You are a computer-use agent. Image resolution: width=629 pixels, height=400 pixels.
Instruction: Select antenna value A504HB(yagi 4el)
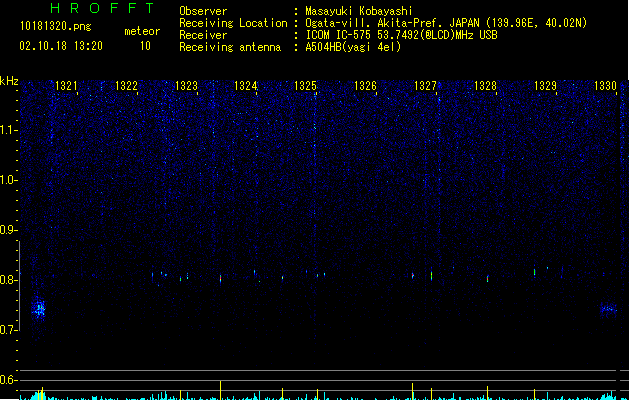(353, 47)
